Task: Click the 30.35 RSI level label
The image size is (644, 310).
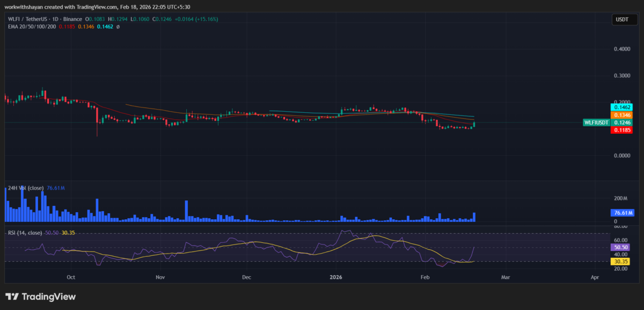Action: 621,261
